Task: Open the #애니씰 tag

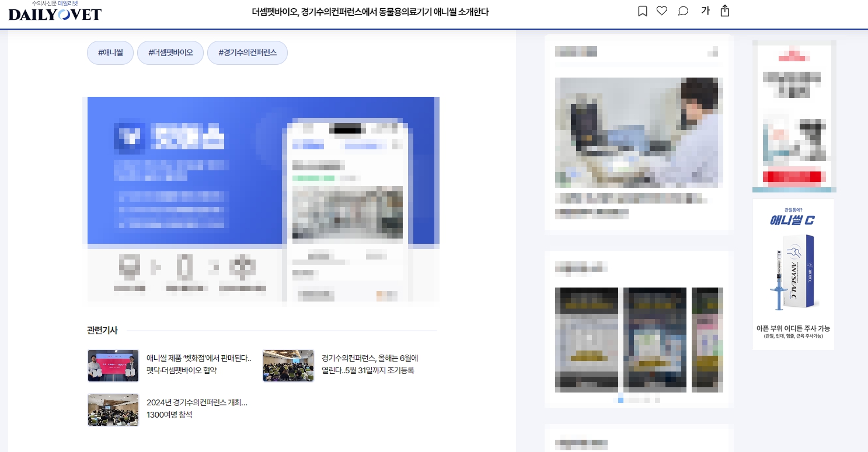Action: 110,52
